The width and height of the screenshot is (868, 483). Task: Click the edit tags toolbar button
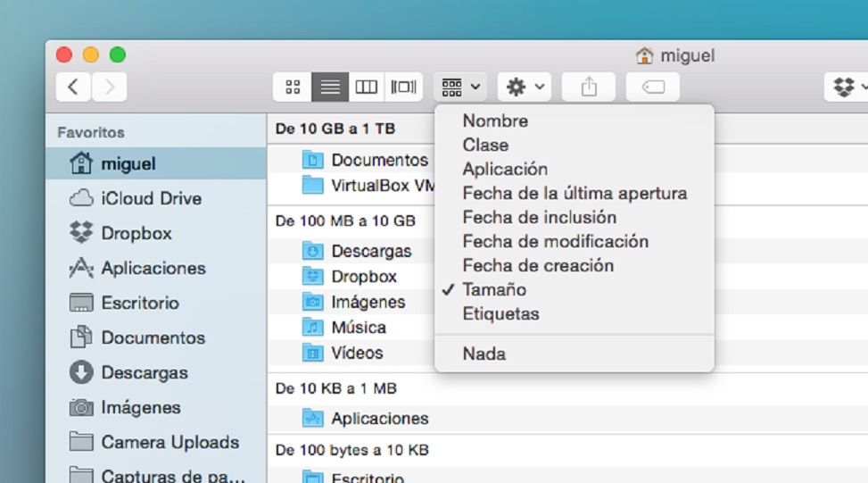[652, 87]
